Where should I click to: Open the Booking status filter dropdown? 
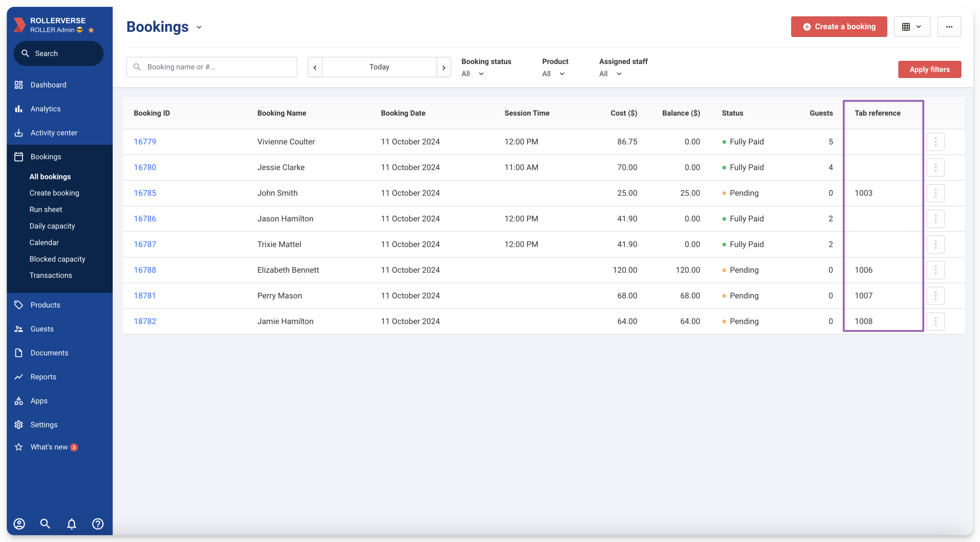(x=472, y=74)
